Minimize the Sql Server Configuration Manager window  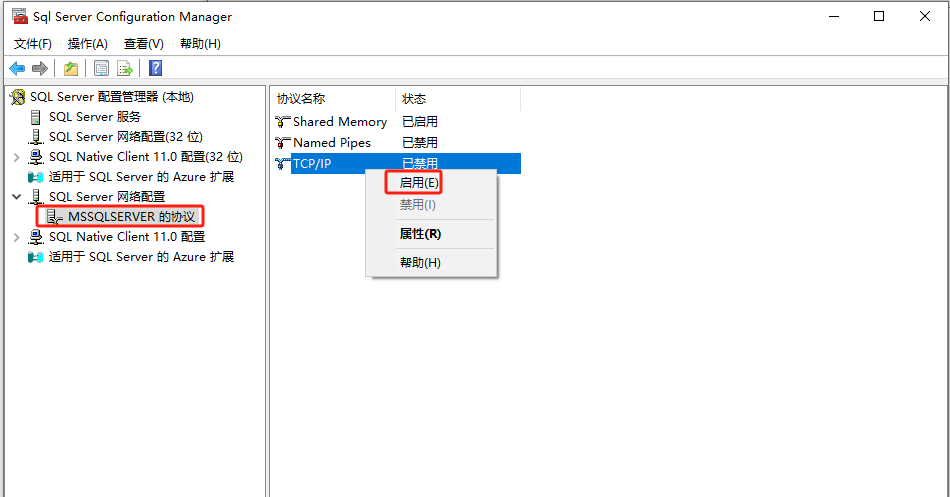834,16
